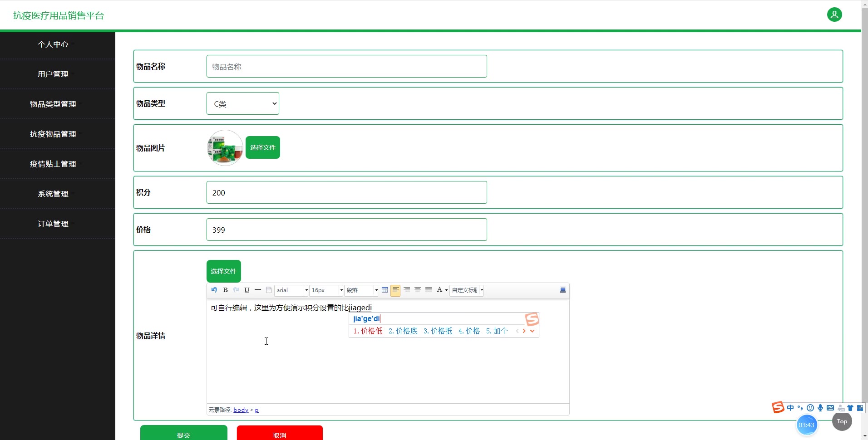Open the soft keyboard from the IME bar
Screen dimensions: 868x440
830,408
